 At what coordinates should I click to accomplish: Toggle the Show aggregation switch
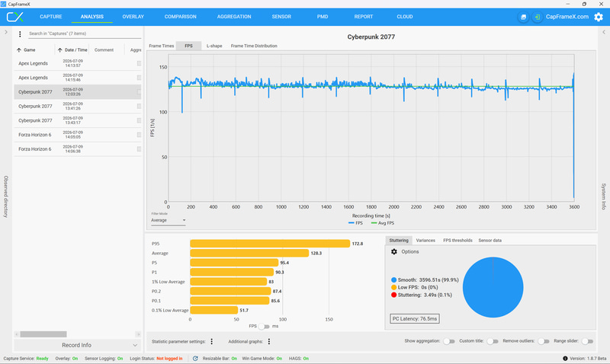pyautogui.click(x=449, y=341)
